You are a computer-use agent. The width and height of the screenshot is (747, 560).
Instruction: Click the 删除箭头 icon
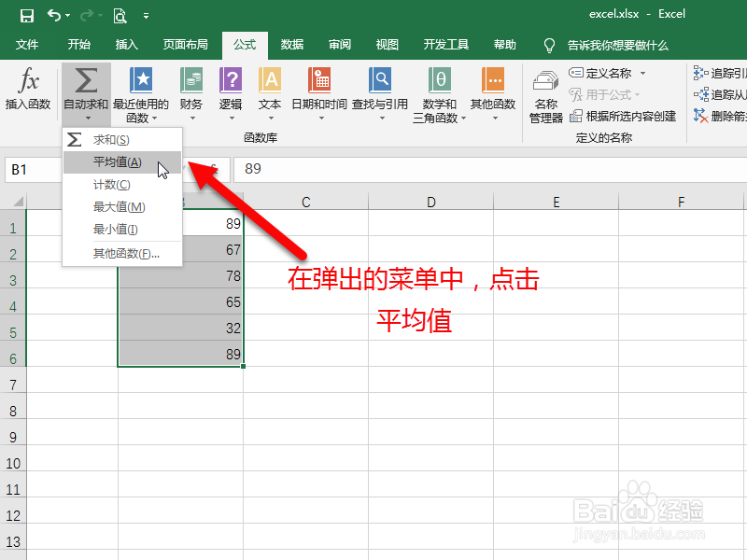coord(701,116)
